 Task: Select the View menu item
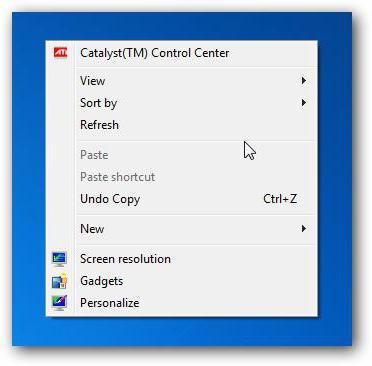pos(92,81)
